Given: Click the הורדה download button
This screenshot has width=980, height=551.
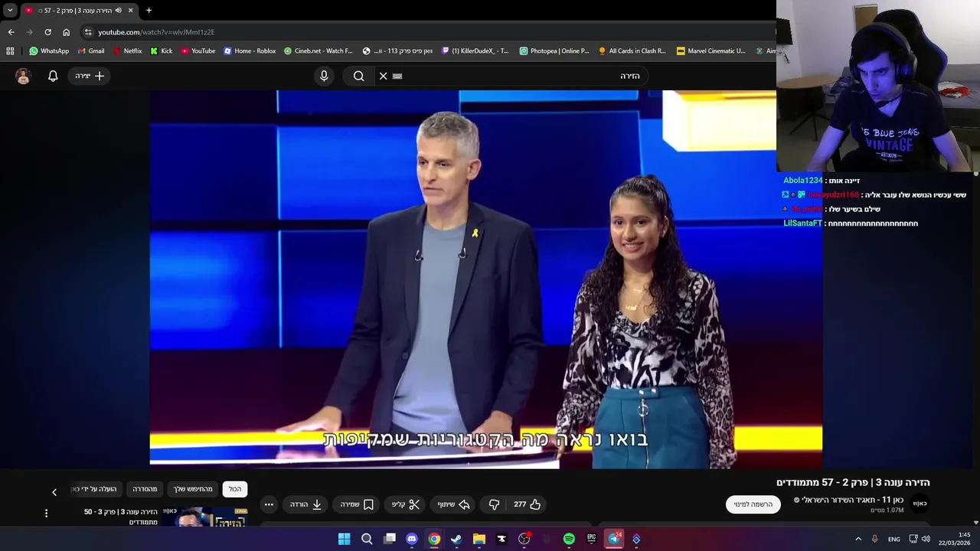Looking at the screenshot, I should click(305, 504).
